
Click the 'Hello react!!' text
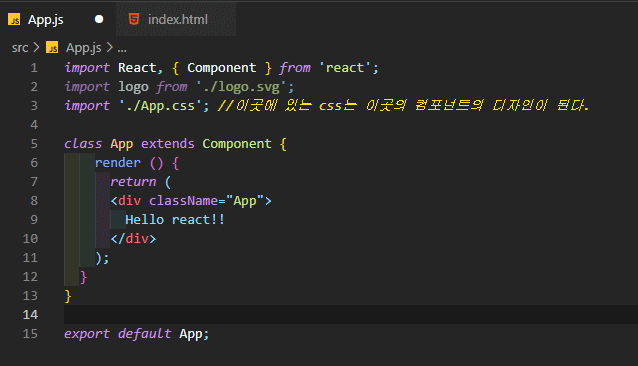175,220
